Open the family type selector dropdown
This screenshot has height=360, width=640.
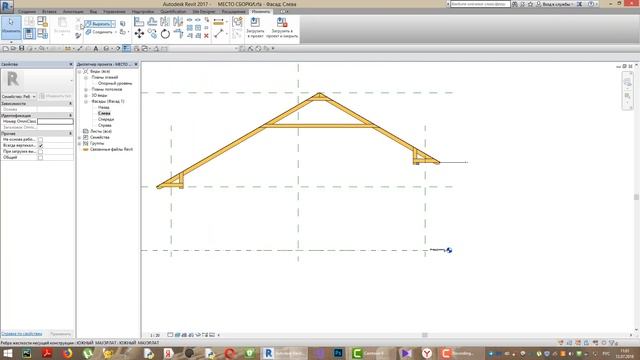[71, 80]
